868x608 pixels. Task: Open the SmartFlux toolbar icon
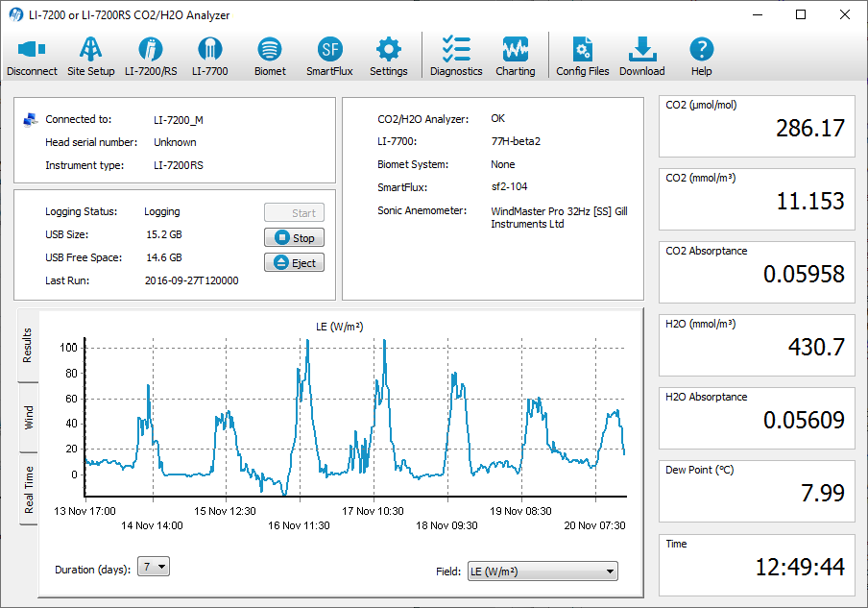pyautogui.click(x=329, y=57)
